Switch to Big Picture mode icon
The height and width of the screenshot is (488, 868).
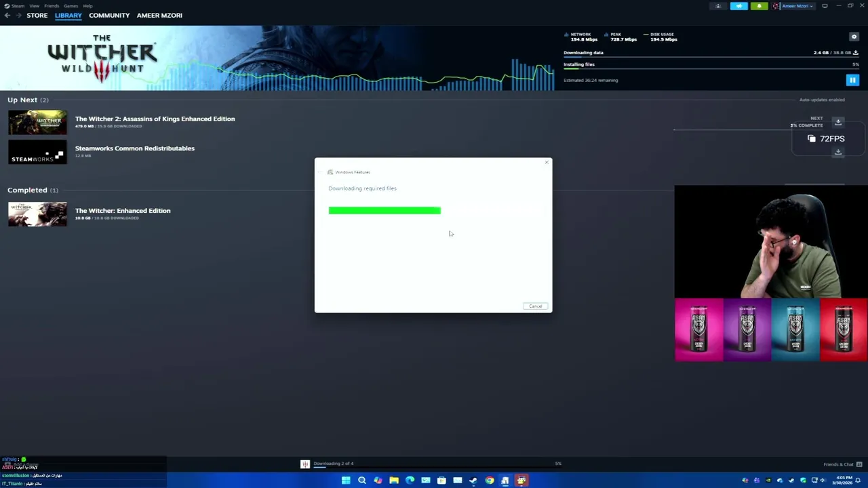[x=825, y=6]
